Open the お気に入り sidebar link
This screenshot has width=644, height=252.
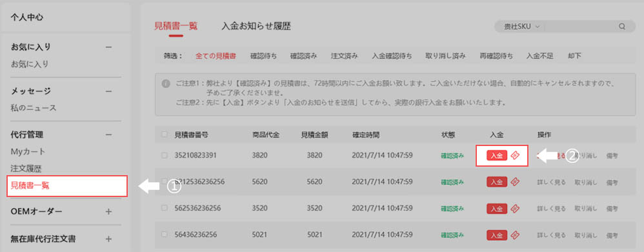coord(30,64)
